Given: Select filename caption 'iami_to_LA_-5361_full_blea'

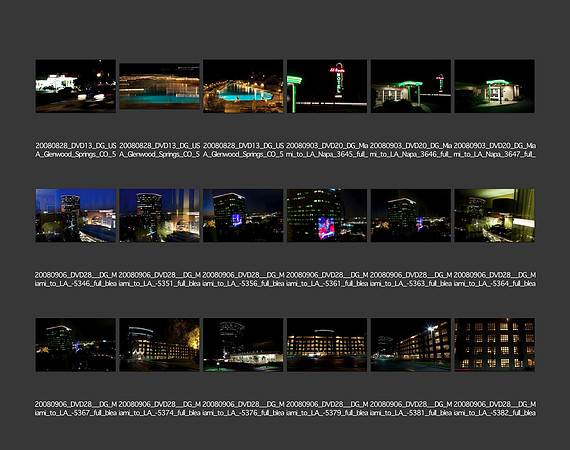Looking at the screenshot, I should pos(327,284).
